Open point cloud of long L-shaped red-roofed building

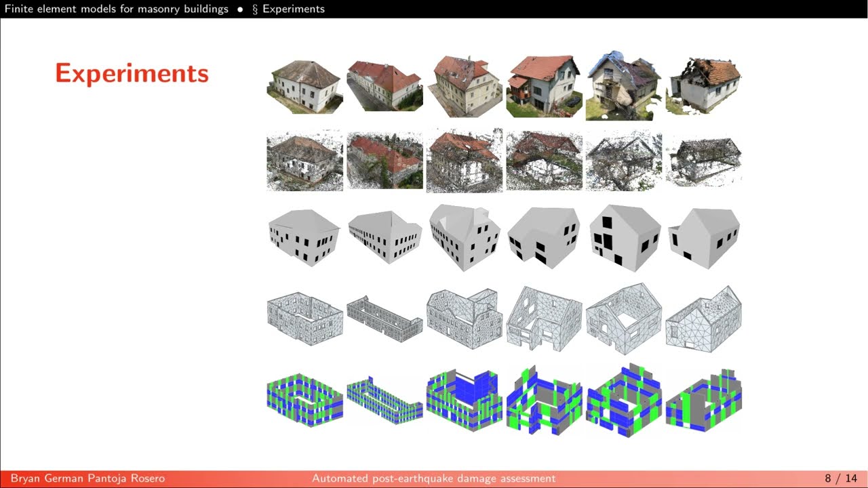pos(384,161)
